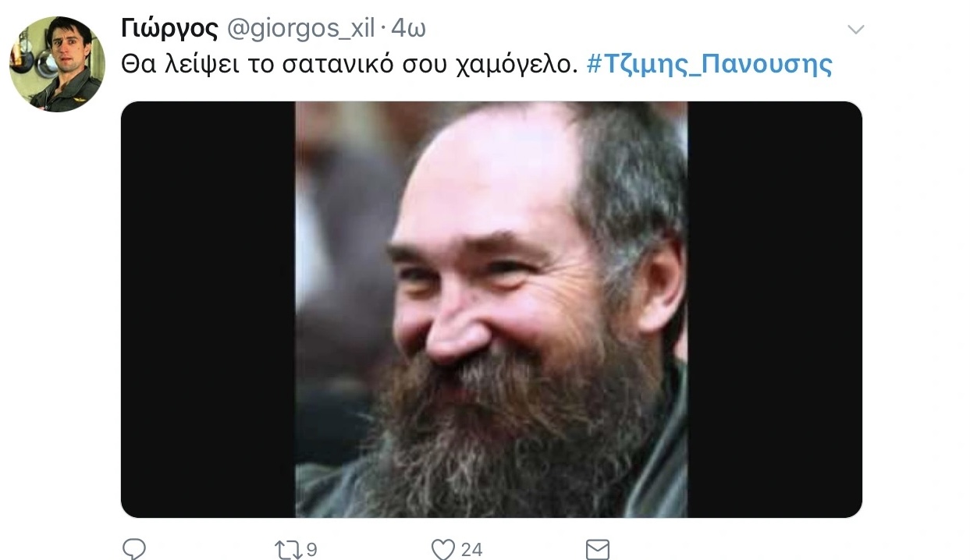Like the tweet with the heart icon

[x=443, y=550]
